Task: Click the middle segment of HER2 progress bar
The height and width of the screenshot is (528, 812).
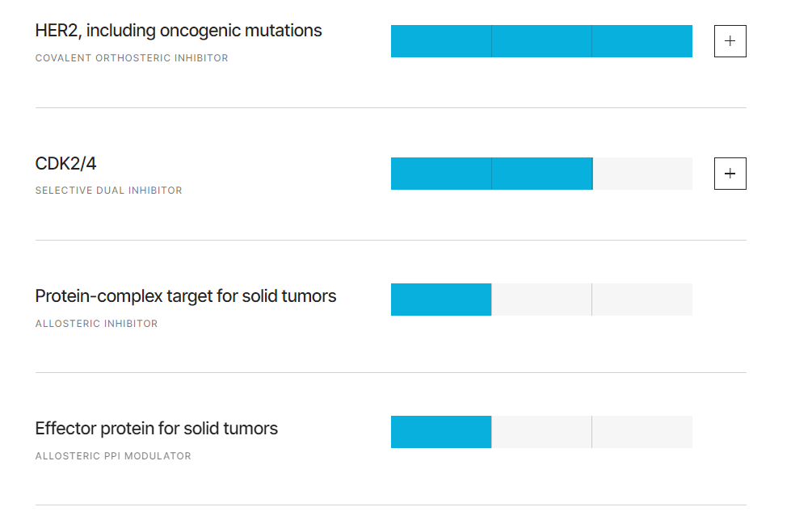Action: point(541,41)
